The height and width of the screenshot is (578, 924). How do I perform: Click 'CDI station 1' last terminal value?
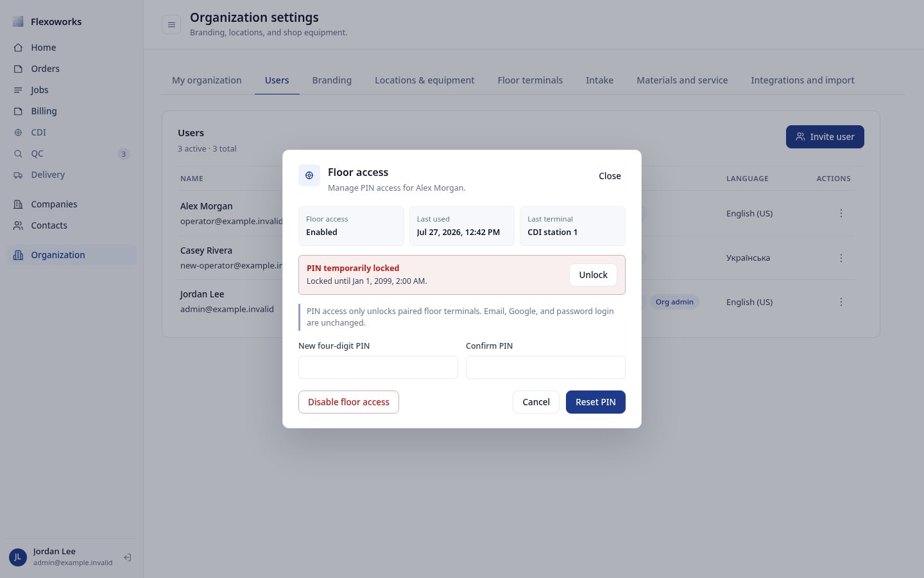[552, 232]
